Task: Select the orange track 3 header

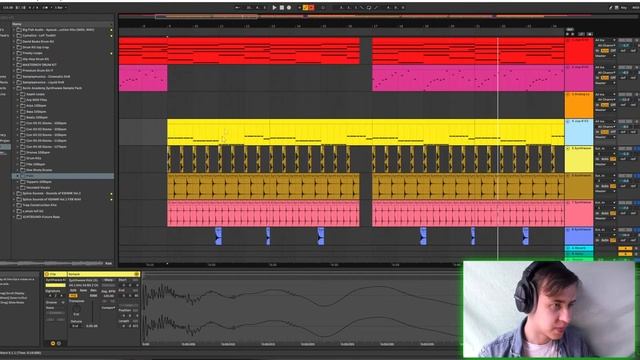Action: (x=579, y=105)
